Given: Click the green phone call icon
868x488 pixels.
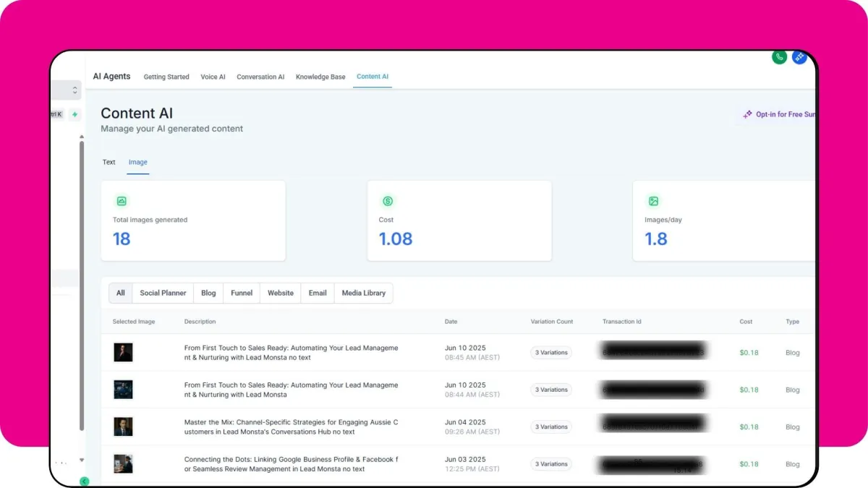Looking at the screenshot, I should click(x=779, y=57).
